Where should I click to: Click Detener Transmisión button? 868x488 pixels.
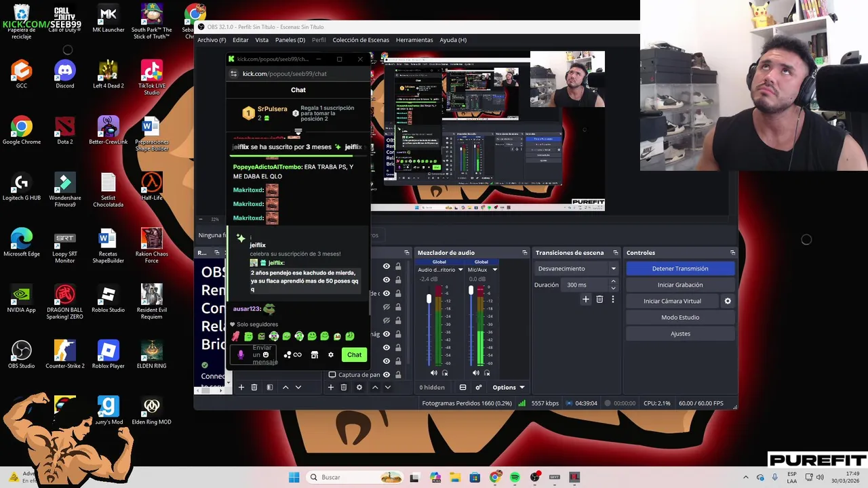[x=680, y=268]
